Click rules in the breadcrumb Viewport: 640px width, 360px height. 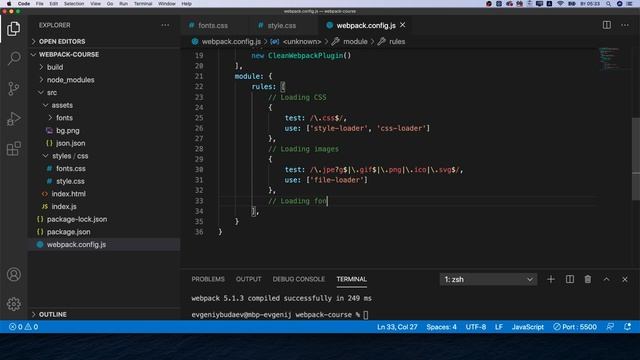tap(397, 42)
